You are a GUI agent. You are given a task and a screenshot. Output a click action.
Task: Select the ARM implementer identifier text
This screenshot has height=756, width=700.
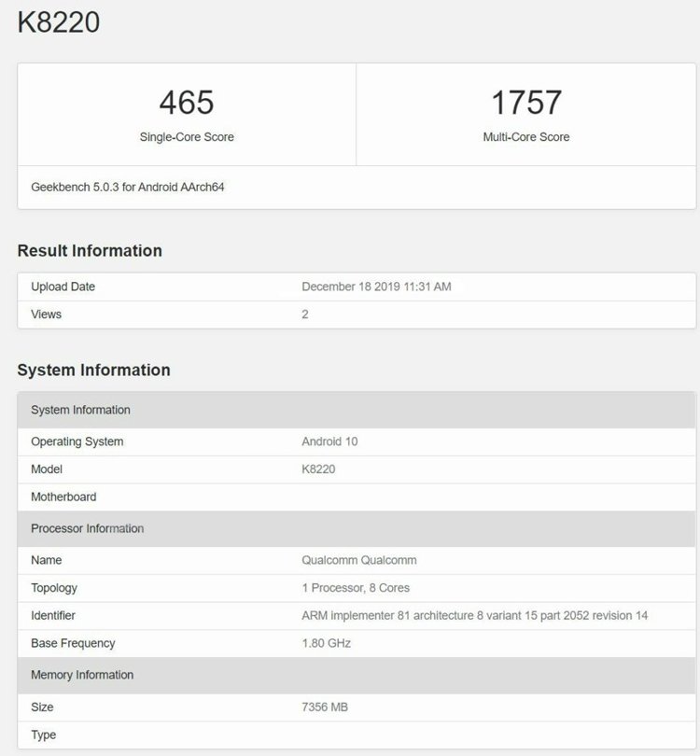coord(475,616)
